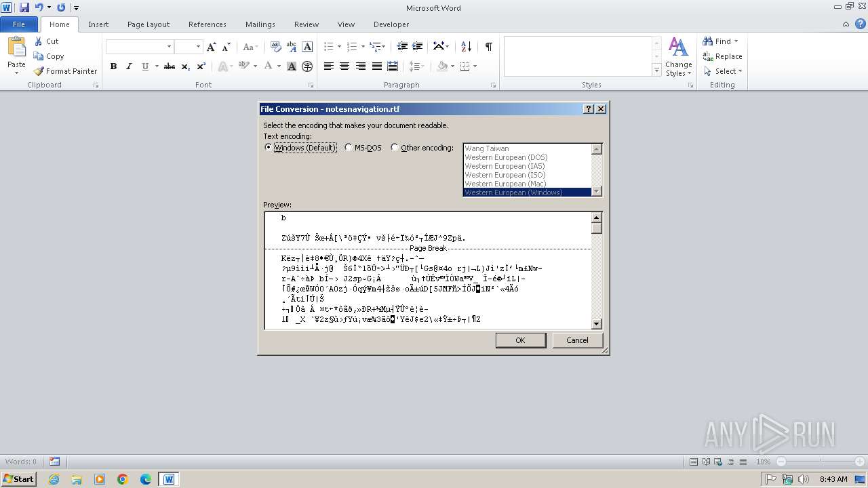
Task: Click the zoom in plus button
Action: tap(860, 462)
